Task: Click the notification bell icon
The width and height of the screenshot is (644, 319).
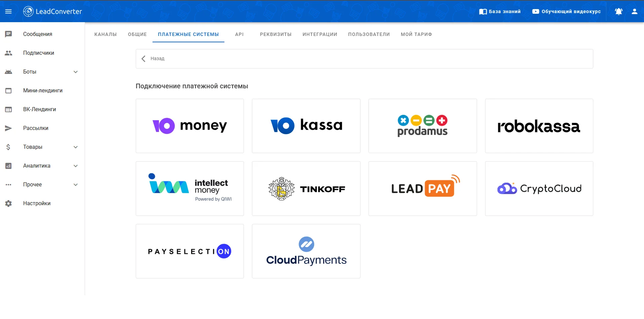Action: 618,11
